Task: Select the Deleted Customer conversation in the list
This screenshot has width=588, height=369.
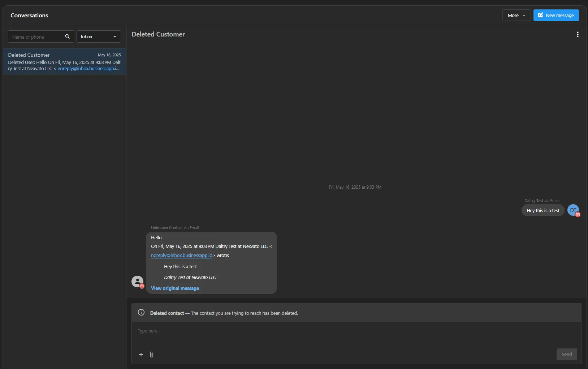Action: [64, 61]
